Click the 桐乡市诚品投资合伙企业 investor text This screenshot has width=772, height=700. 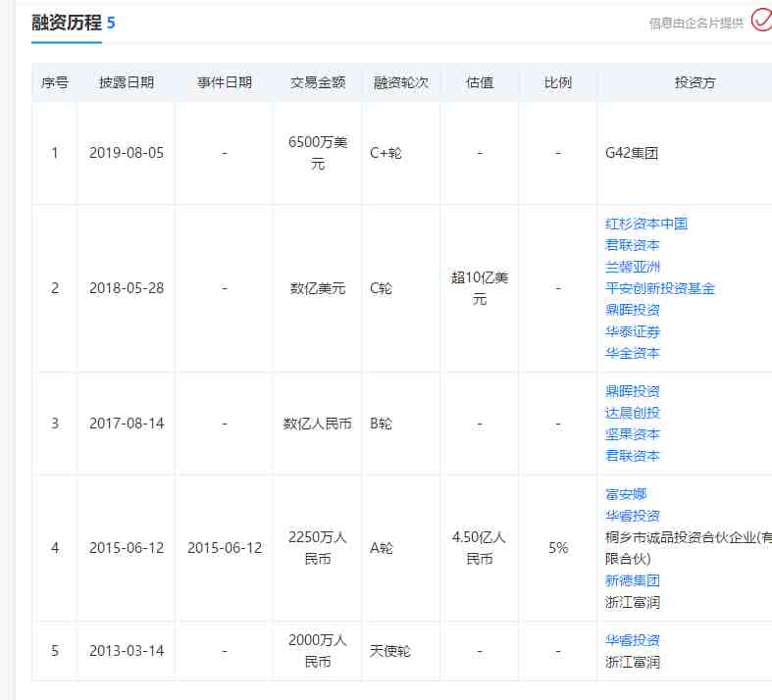point(689,548)
